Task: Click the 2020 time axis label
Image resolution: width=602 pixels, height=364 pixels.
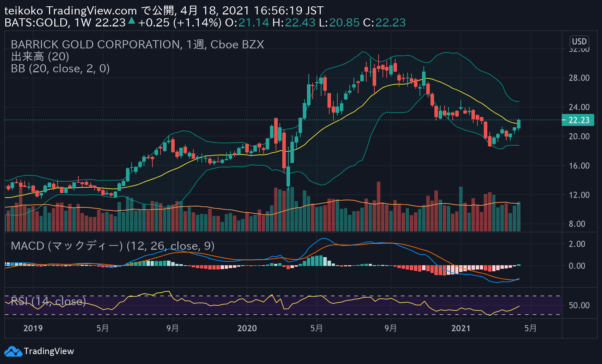Action: [247, 328]
